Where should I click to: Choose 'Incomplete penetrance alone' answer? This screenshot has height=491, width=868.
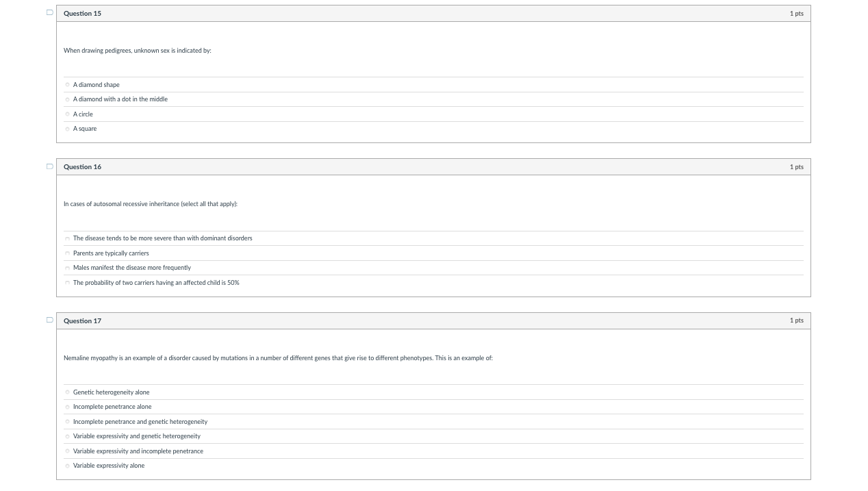(x=68, y=407)
